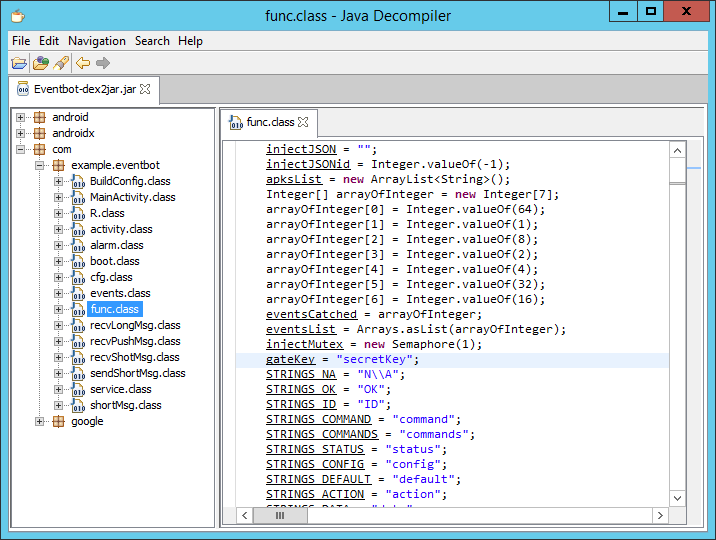Click the boot.class file icon

78,262
